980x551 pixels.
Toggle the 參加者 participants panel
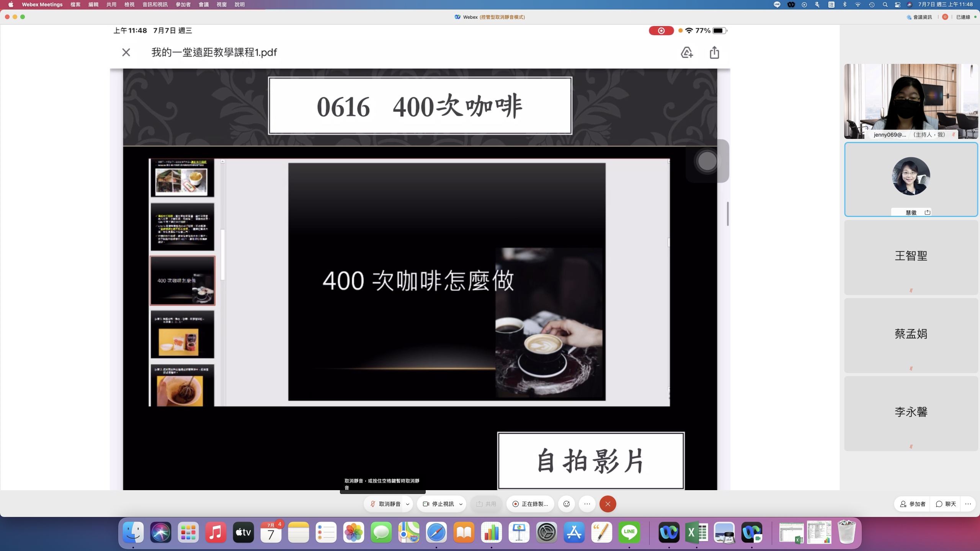tap(913, 504)
